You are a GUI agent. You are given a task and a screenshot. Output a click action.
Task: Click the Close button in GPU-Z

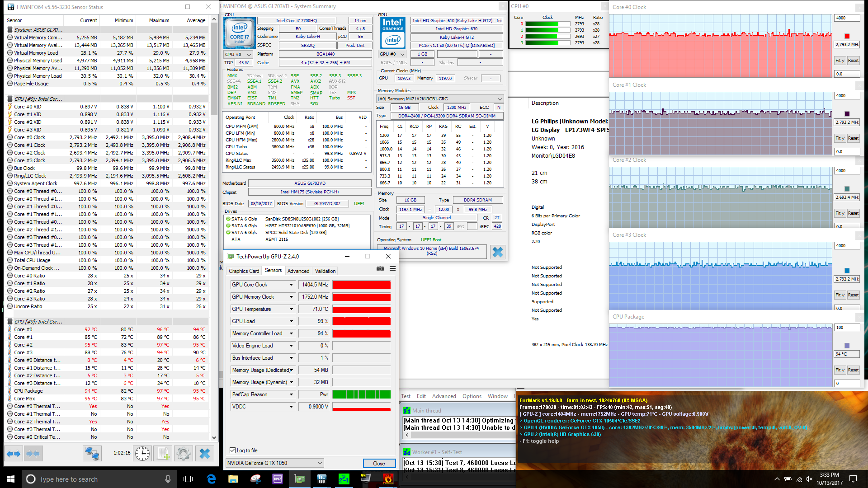[379, 464]
